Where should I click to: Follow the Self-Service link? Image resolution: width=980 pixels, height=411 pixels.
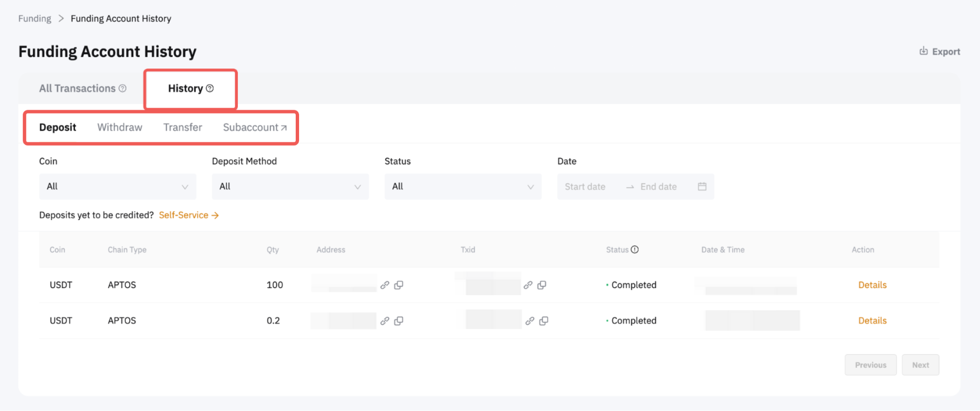189,215
